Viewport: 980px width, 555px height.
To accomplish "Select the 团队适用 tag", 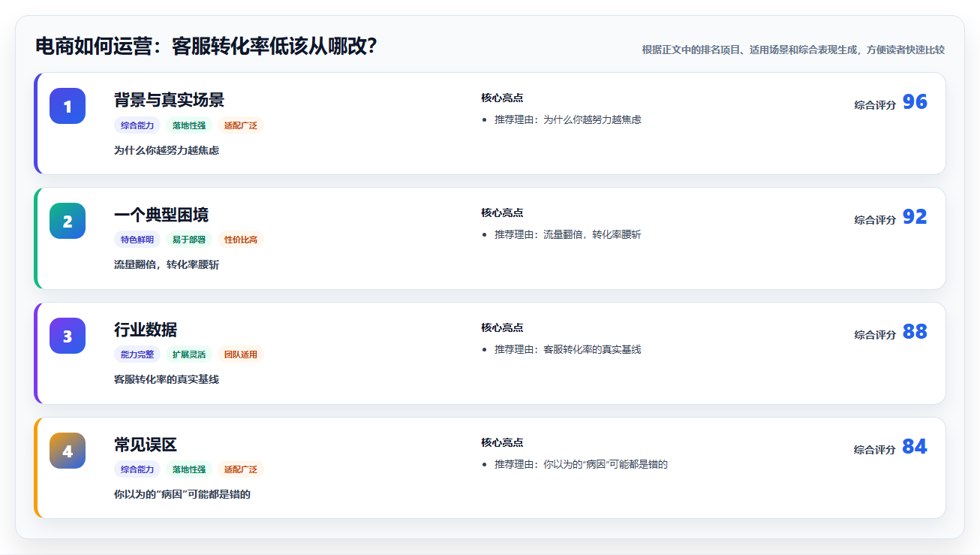I will tap(241, 354).
